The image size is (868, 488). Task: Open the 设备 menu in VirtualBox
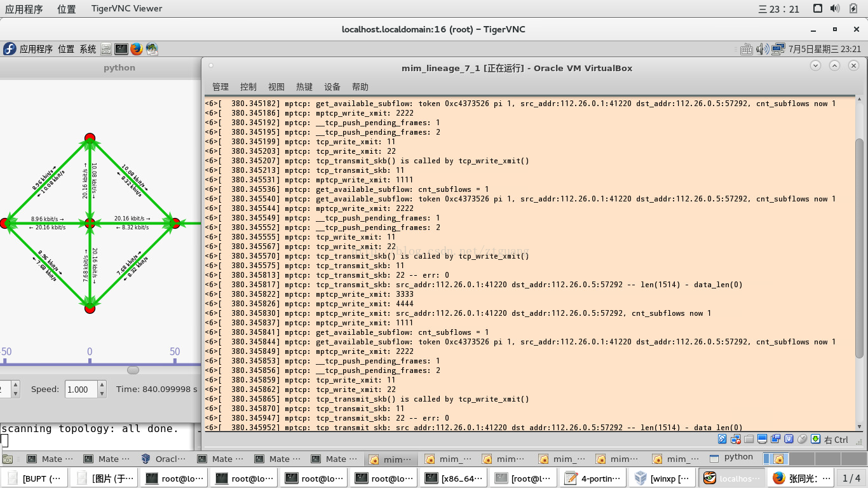(x=332, y=87)
